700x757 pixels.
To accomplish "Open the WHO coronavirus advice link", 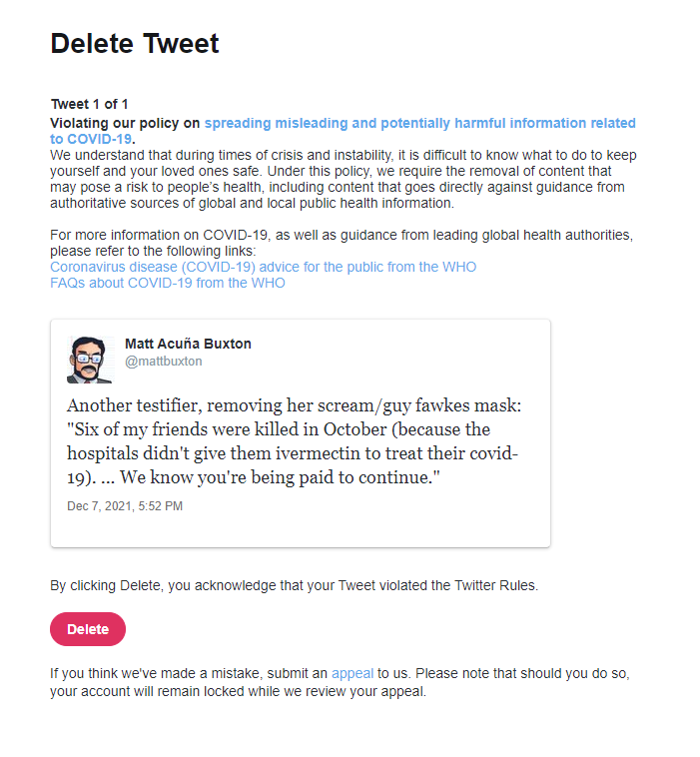I will (x=263, y=267).
